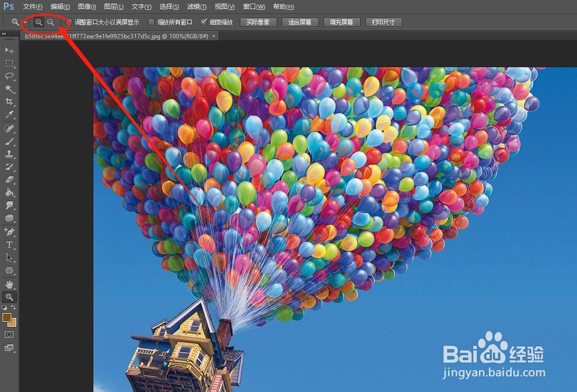Select the Eyedropper tool
Screen dimensions: 577x392
(9, 114)
